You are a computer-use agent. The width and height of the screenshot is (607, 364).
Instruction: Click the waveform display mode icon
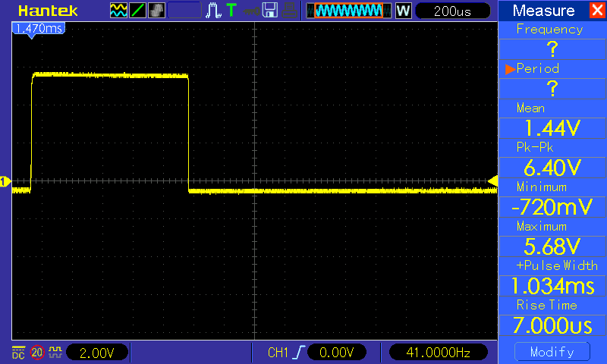118,11
